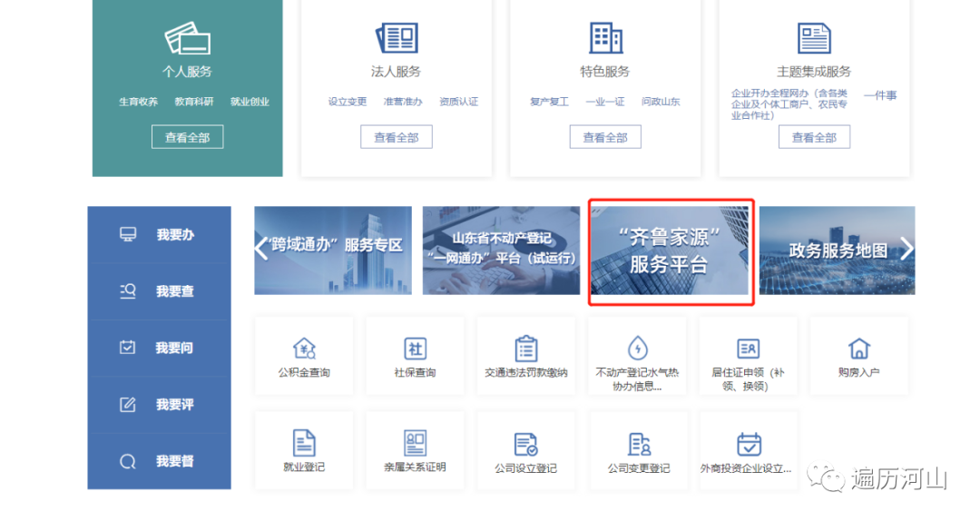980x521 pixels.
Task: Open 交通违法罚款缴纳 clipboard icon
Action: coord(526,349)
